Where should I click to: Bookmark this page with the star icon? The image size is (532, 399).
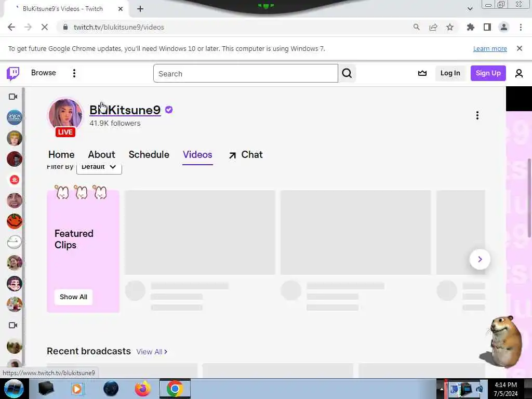coord(450,27)
